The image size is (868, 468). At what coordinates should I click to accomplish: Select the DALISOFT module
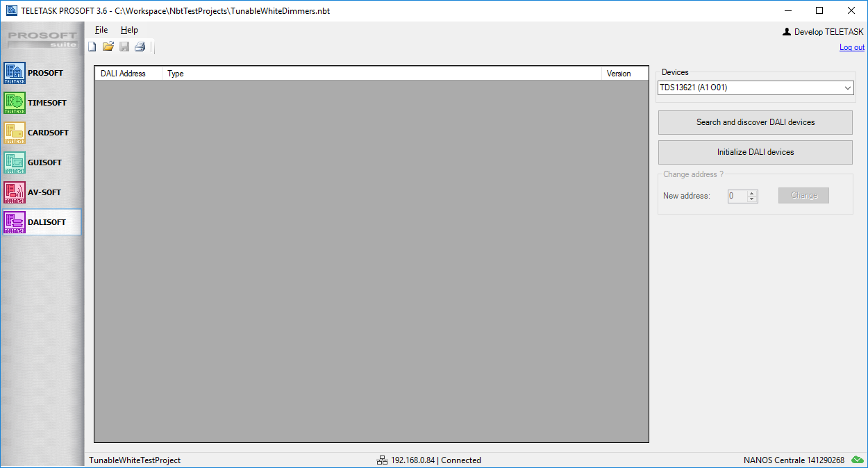[42, 222]
